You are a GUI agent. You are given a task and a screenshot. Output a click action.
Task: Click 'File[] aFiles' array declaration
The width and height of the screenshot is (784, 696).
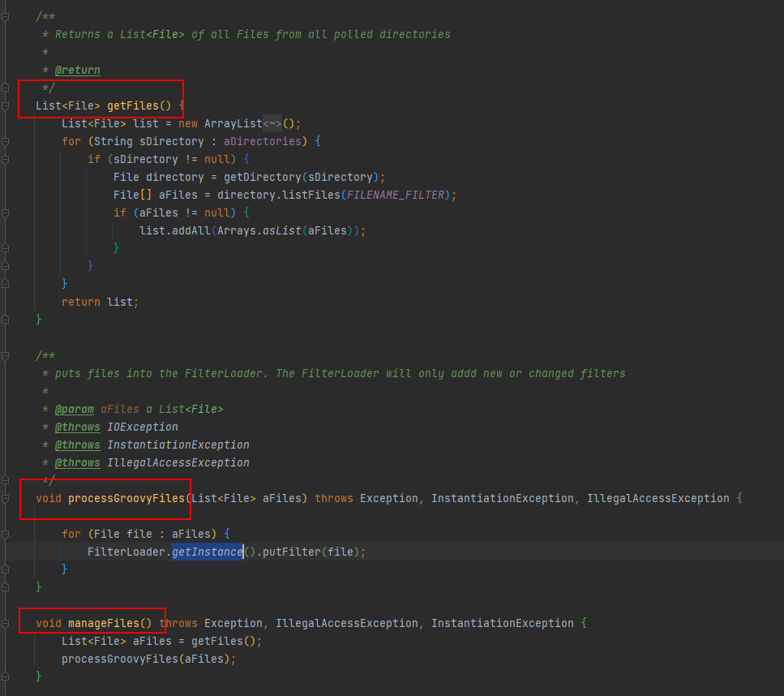(x=156, y=195)
